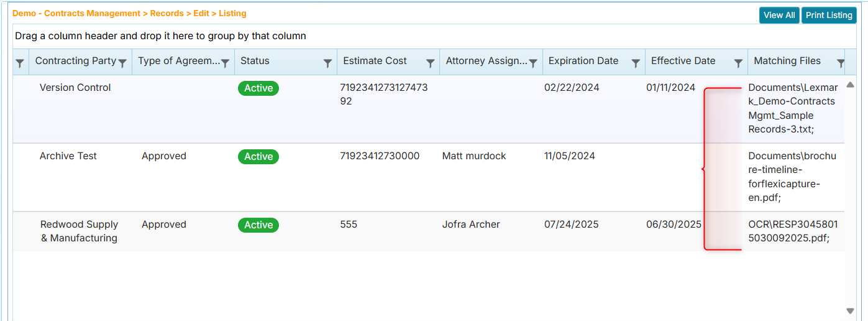Click the View All button
868x321 pixels.
coord(779,16)
